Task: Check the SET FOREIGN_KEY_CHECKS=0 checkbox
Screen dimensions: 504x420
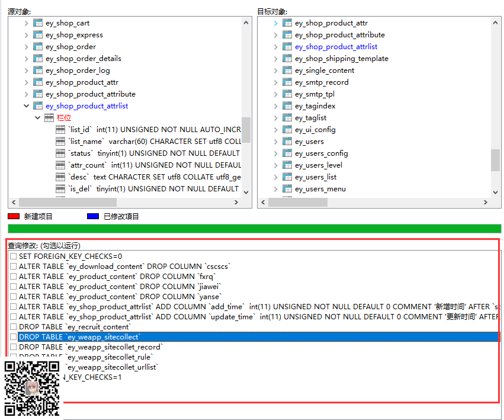Action: [13, 257]
